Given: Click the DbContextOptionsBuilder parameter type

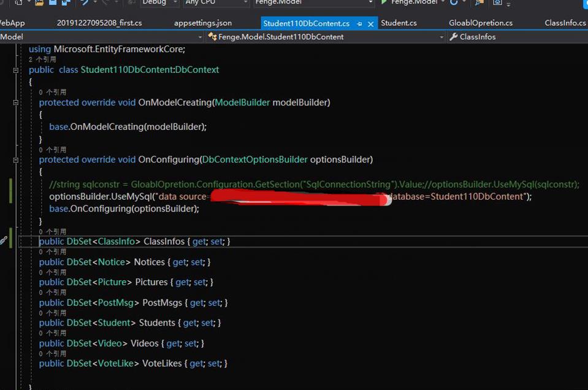Looking at the screenshot, I should tap(254, 159).
